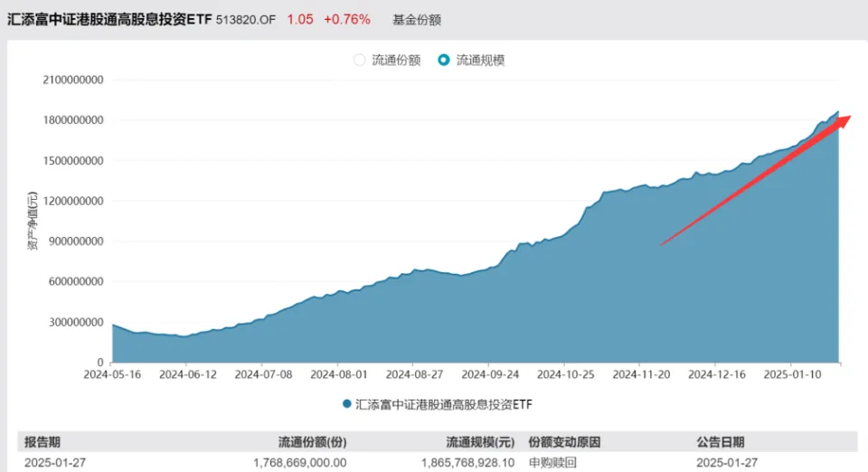
Task: Click the 1.05 price in the header
Action: click(x=299, y=19)
